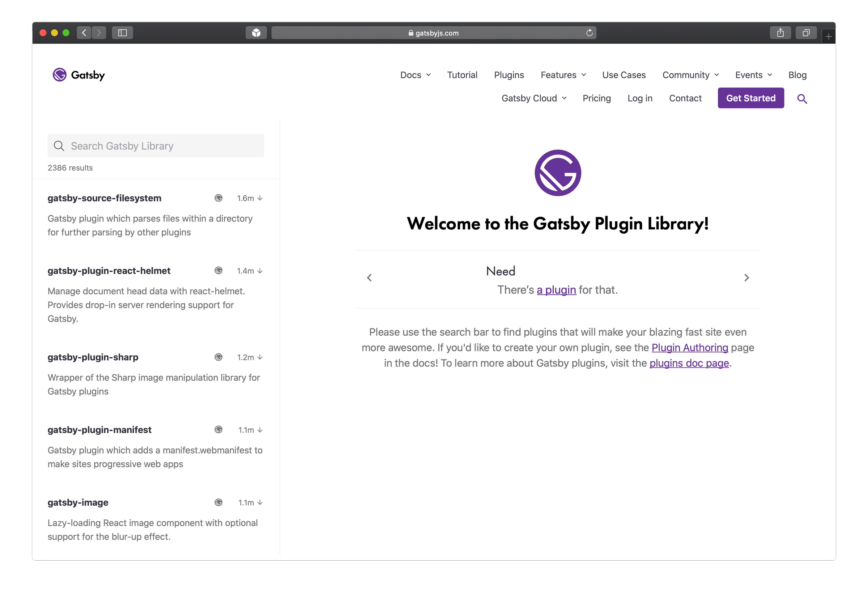The image size is (868, 603).
Task: Expand the Events dropdown menu
Action: (x=754, y=75)
